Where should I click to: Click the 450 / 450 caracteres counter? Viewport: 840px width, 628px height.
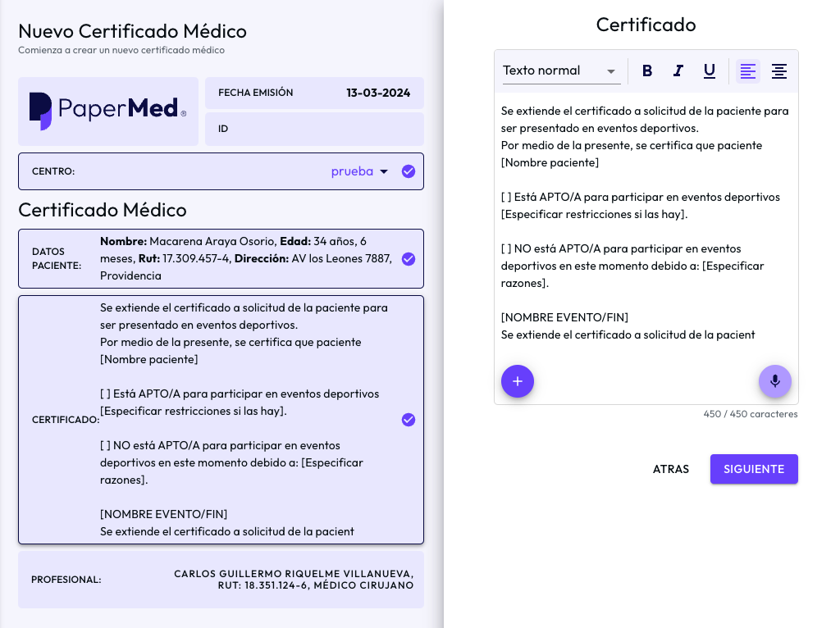point(751,414)
